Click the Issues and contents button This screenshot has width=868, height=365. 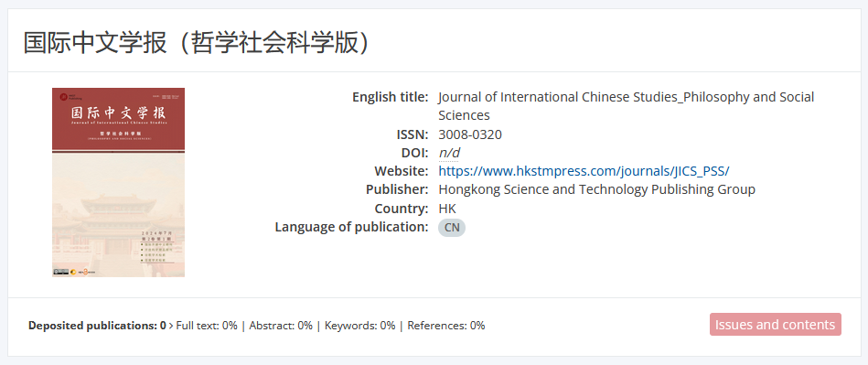tap(775, 325)
